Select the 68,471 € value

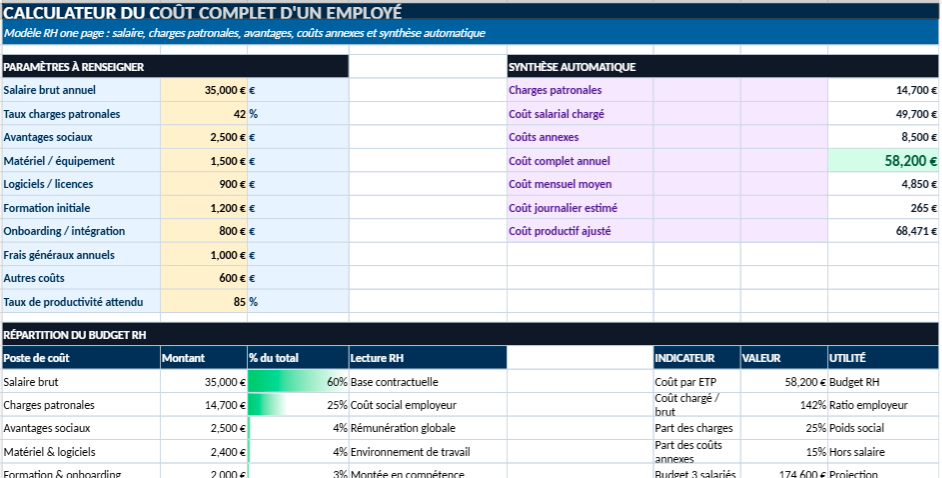[x=883, y=231]
